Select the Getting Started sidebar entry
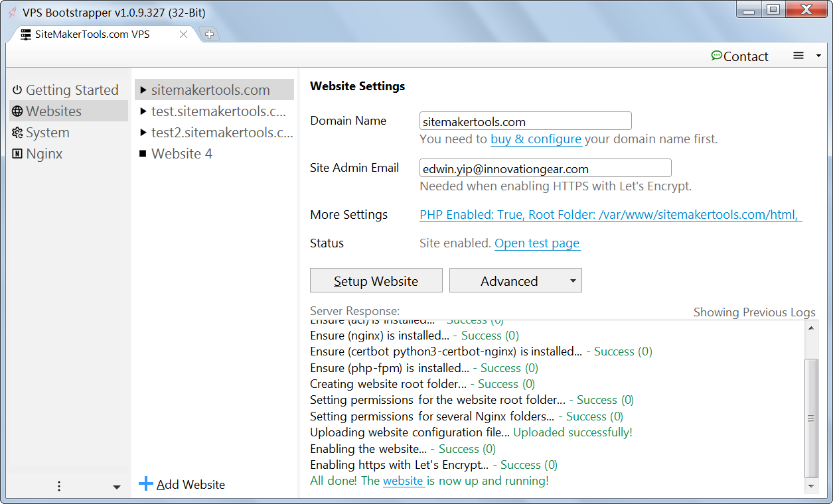The image size is (833, 504). point(69,90)
